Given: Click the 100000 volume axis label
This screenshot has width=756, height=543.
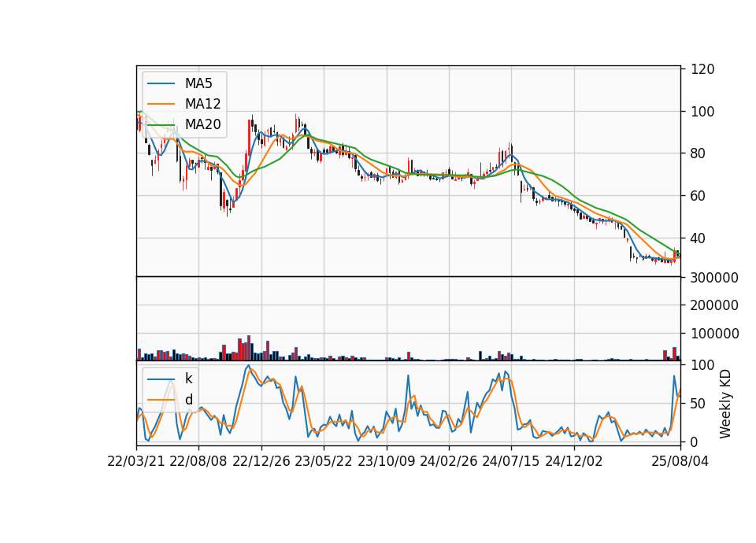Looking at the screenshot, I should pyautogui.click(x=714, y=334).
